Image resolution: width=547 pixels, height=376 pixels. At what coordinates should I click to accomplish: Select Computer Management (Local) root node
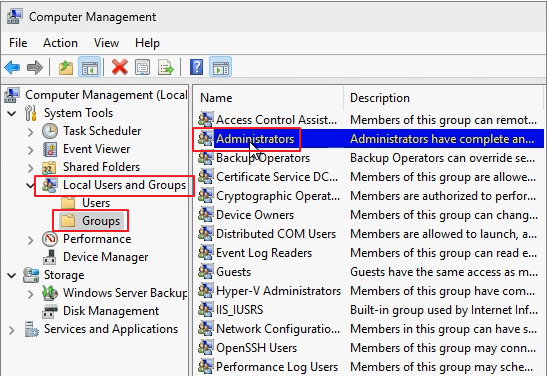(106, 95)
